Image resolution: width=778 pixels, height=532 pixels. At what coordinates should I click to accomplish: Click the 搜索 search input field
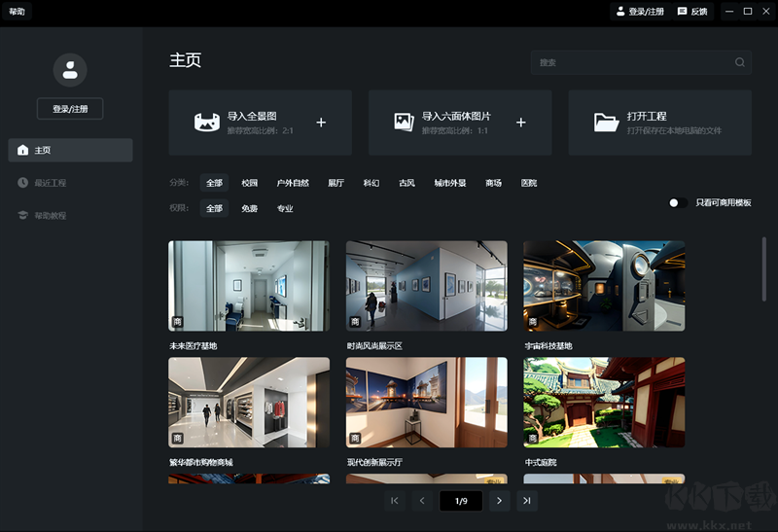[x=641, y=62]
